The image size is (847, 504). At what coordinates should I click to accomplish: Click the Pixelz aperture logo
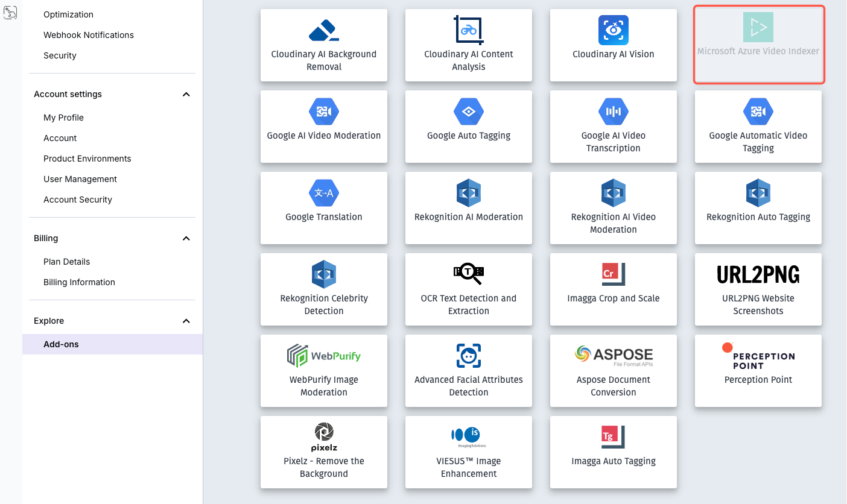click(324, 437)
